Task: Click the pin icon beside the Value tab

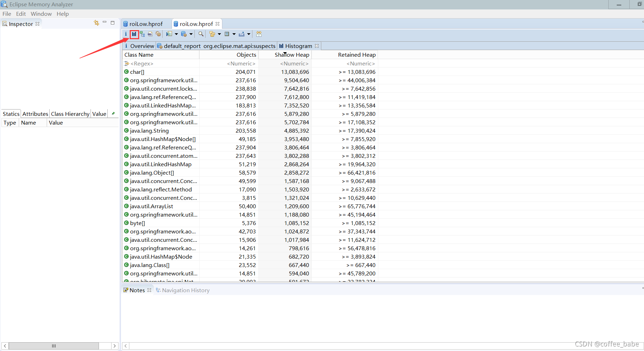Action: click(x=113, y=113)
